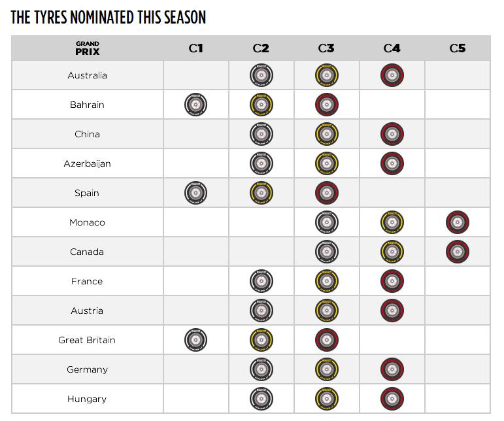
Task: Click the red tyre icon for Monaco C5
Action: pos(457,223)
